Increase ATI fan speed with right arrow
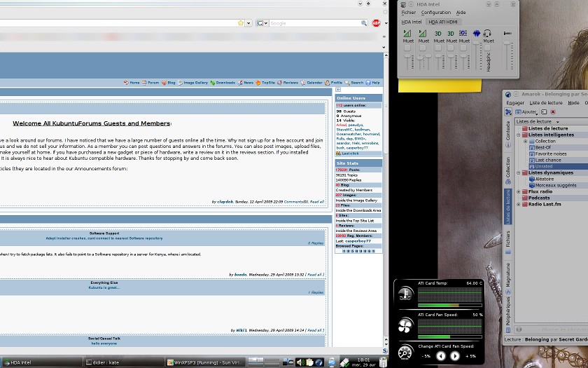The image size is (588, 368). click(455, 356)
